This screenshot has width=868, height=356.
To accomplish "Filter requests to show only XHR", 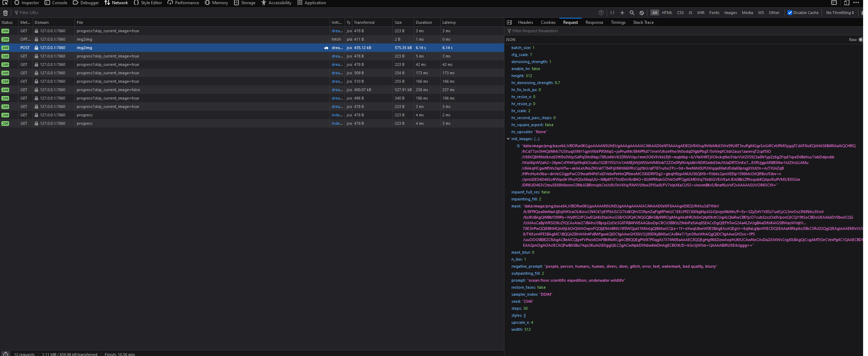I will tap(700, 13).
